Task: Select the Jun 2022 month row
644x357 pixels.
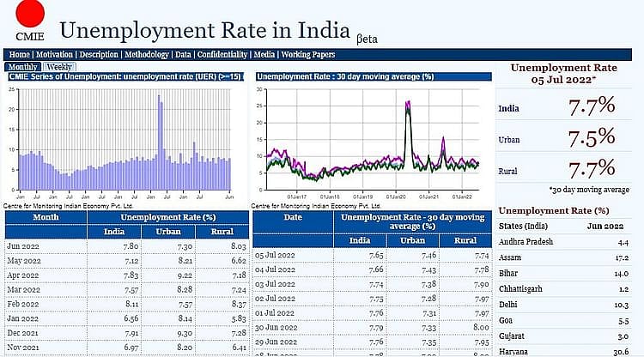Action: click(127, 246)
